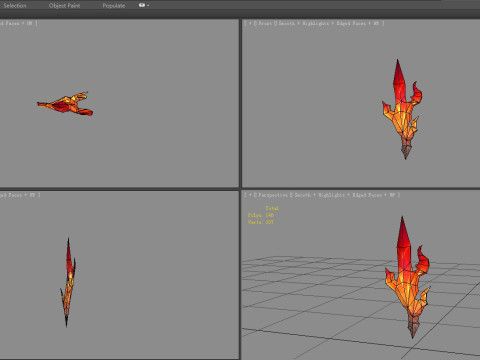The width and height of the screenshot is (480, 360).
Task: Open the Smooth + Highlights shading menu in Front viewport
Action: (304, 23)
